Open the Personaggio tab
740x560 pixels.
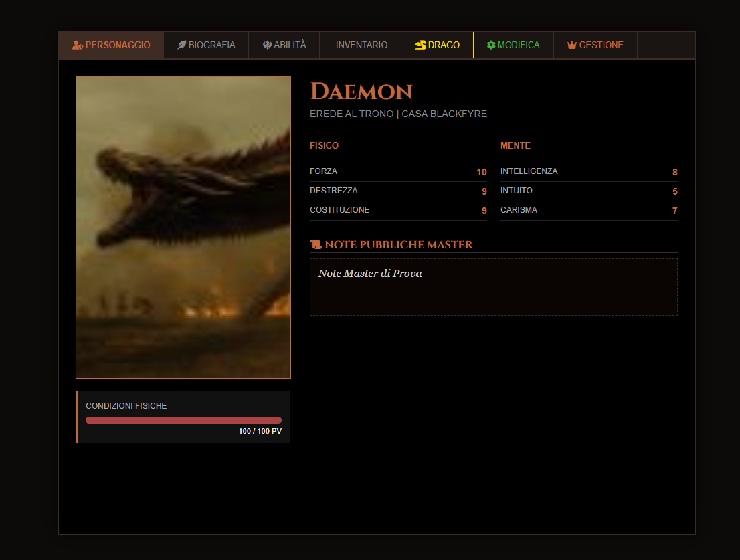click(111, 45)
